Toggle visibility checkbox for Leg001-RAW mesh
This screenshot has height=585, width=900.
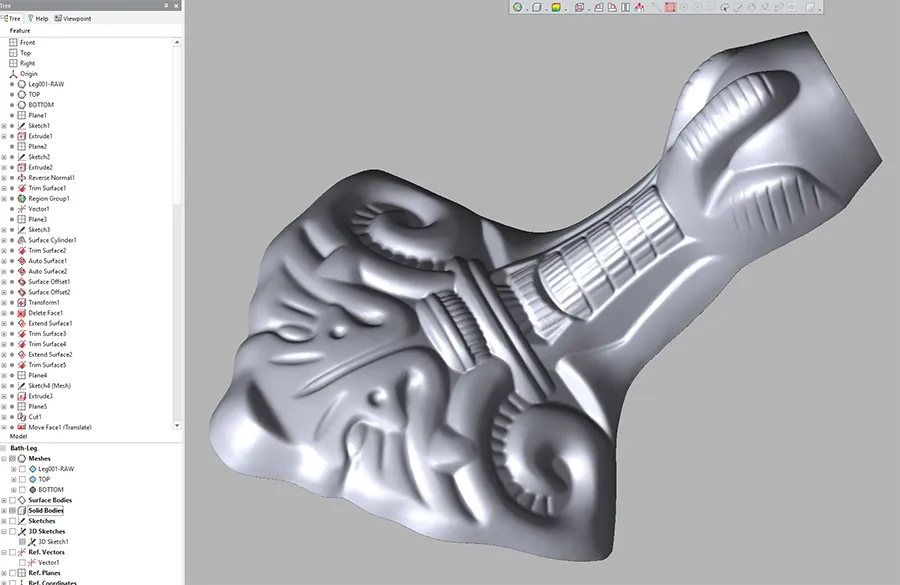[x=22, y=469]
